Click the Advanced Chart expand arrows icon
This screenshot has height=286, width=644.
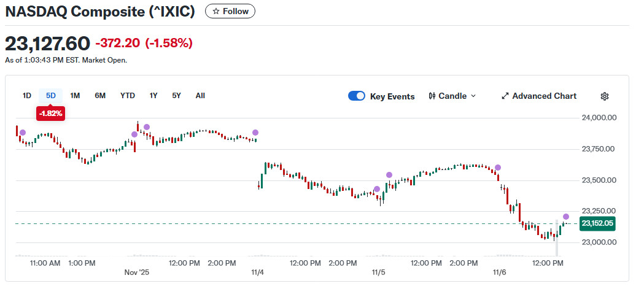pos(505,96)
